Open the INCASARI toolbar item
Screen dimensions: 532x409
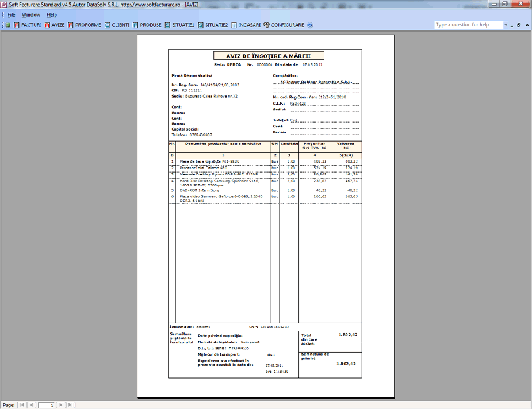tap(246, 25)
